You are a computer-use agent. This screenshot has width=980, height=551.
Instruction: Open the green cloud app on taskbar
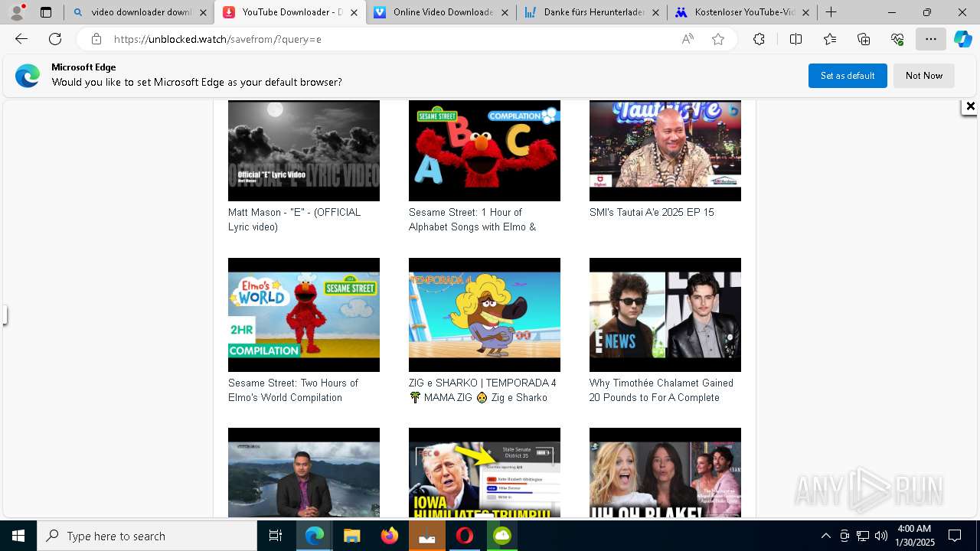point(502,536)
